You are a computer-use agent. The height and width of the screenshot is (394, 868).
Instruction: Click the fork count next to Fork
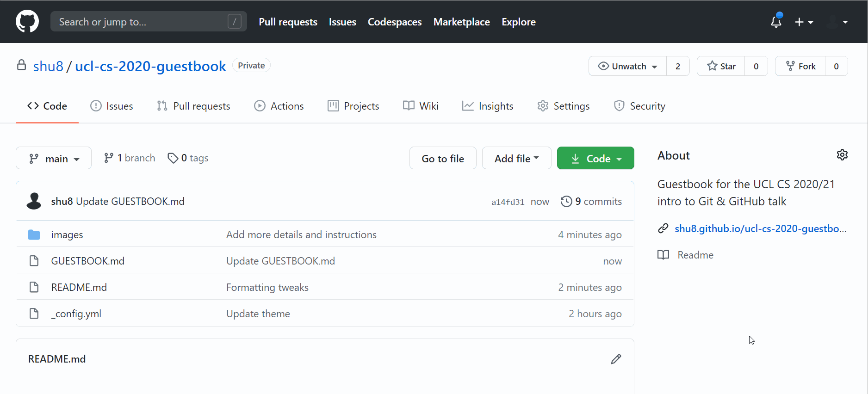[836, 66]
